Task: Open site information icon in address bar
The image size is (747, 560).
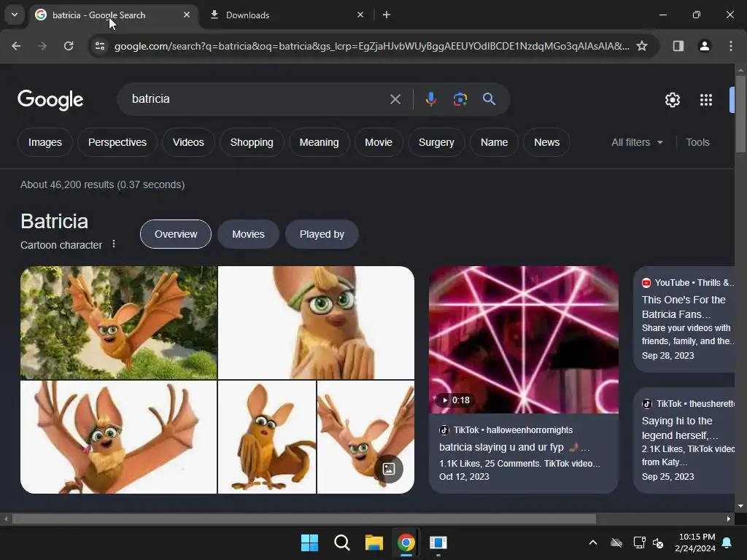Action: click(x=100, y=46)
